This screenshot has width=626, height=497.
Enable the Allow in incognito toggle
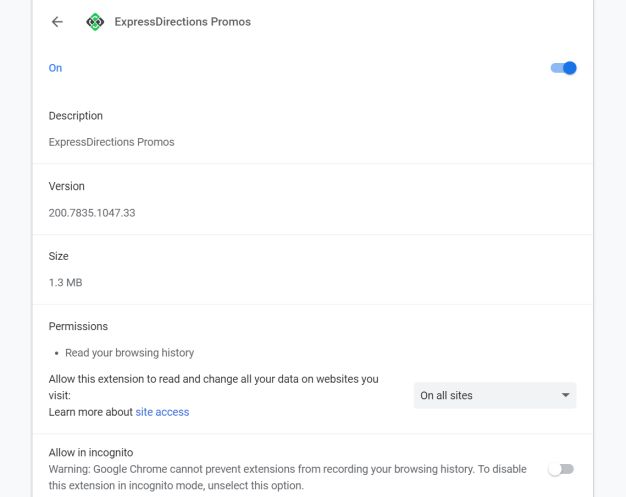click(561, 469)
